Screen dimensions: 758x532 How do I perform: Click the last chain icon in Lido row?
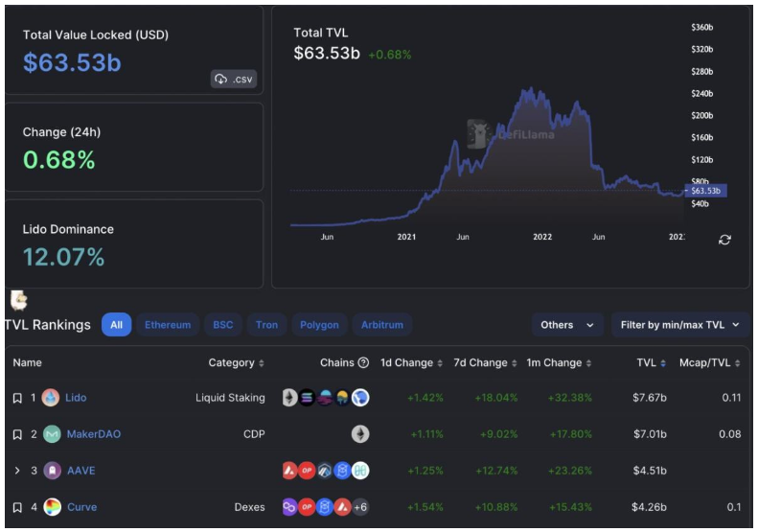tap(360, 398)
